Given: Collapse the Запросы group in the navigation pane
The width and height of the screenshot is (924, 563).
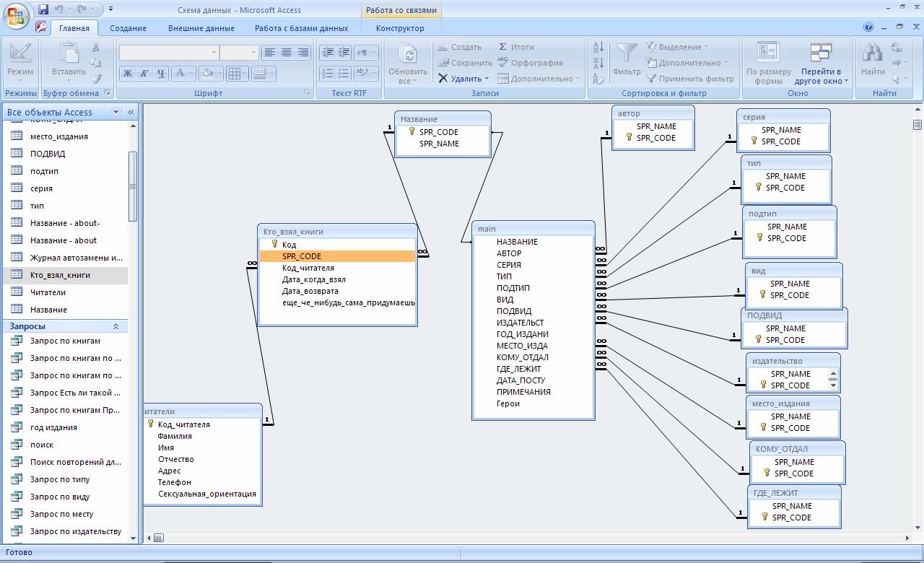Looking at the screenshot, I should click(x=115, y=327).
